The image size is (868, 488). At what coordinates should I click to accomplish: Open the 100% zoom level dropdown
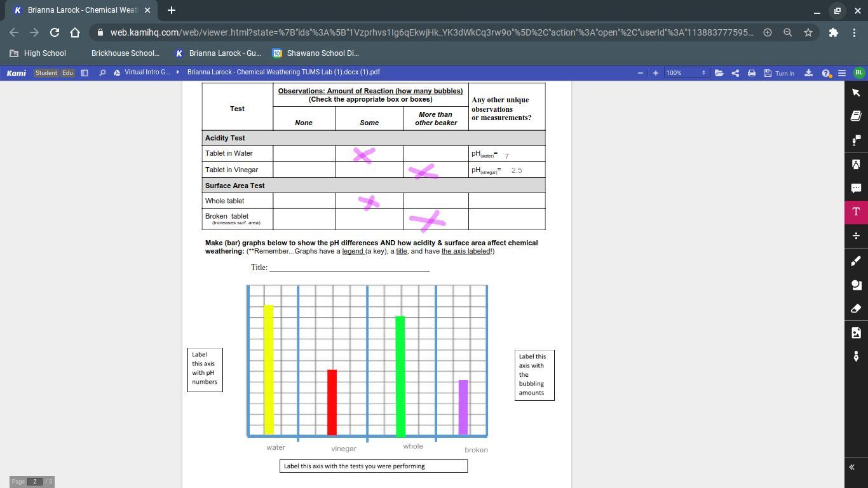click(x=685, y=73)
